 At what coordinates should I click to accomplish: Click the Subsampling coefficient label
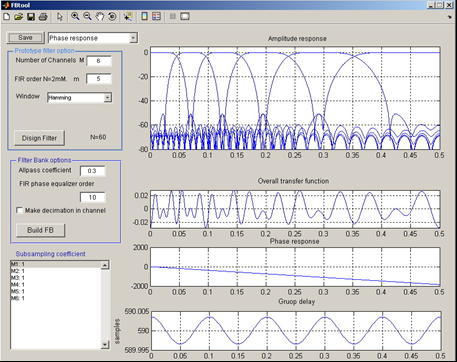point(51,254)
